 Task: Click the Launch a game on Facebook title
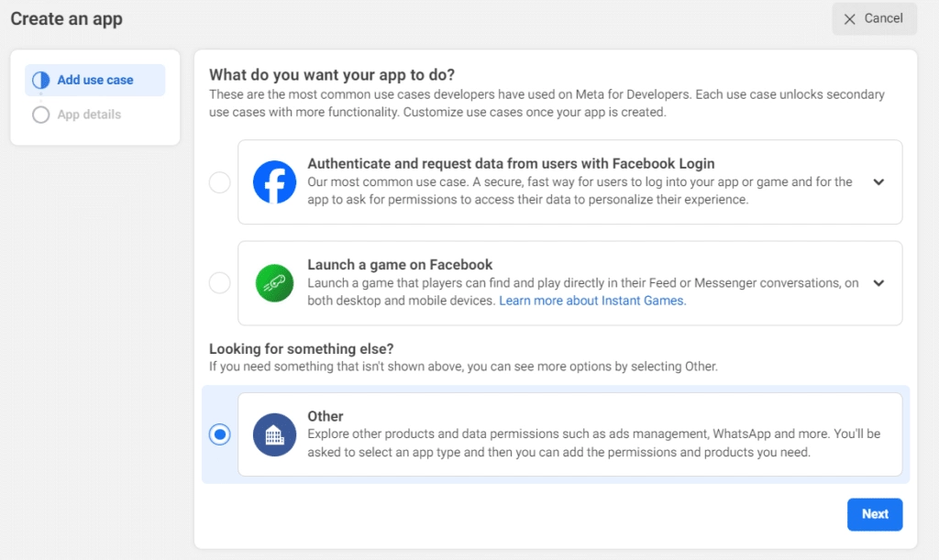[x=400, y=265]
